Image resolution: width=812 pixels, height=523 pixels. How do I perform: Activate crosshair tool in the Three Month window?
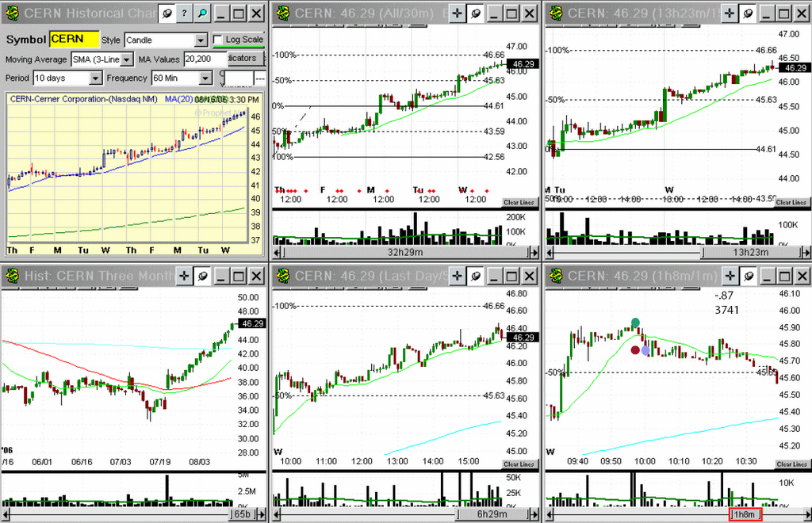point(184,277)
